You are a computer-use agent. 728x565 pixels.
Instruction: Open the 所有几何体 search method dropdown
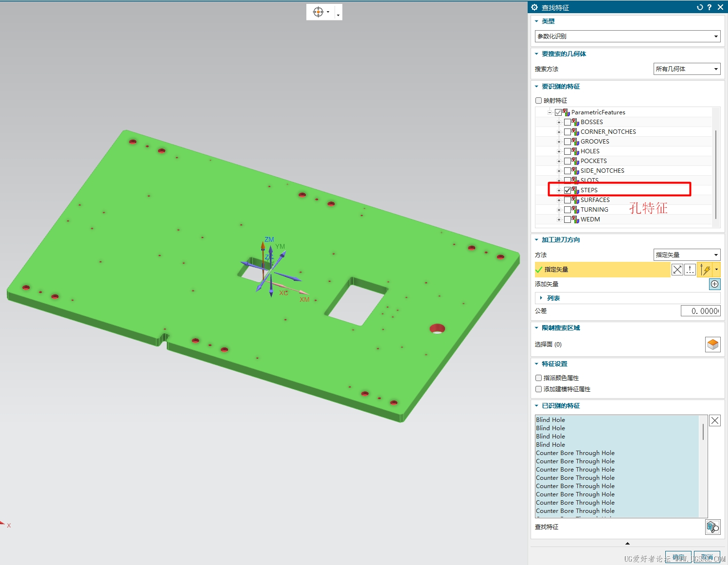pyautogui.click(x=687, y=69)
